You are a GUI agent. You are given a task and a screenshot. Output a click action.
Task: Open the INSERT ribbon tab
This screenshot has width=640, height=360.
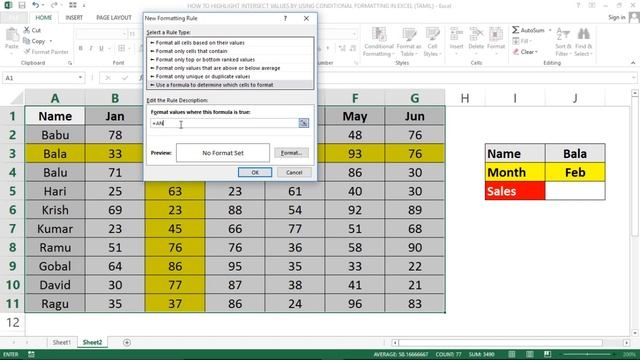(x=74, y=18)
